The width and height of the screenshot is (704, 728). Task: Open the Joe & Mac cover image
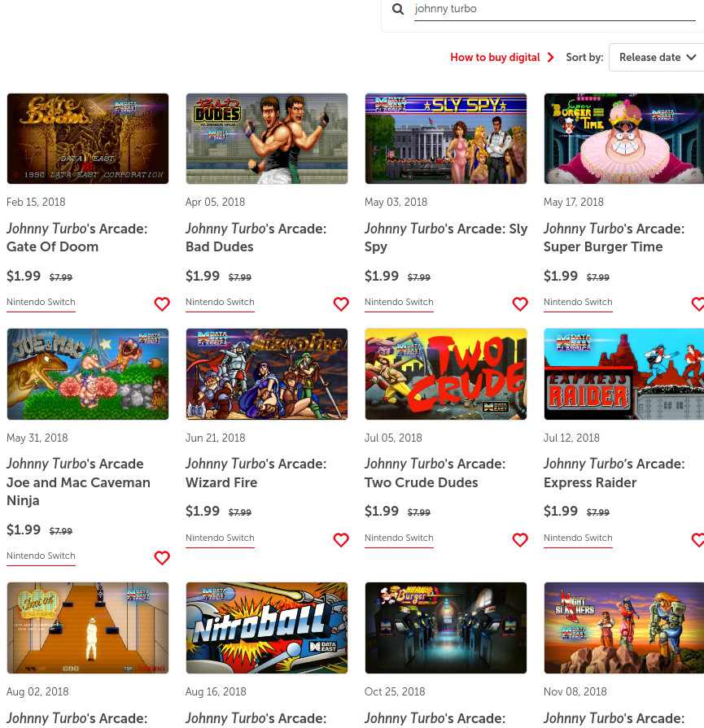click(x=88, y=374)
